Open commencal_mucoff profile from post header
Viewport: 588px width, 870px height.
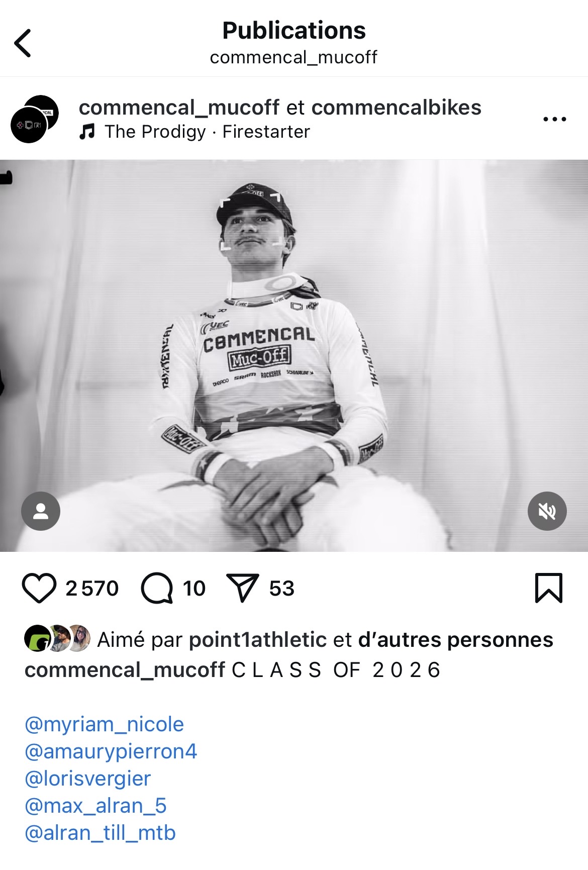pyautogui.click(x=179, y=108)
